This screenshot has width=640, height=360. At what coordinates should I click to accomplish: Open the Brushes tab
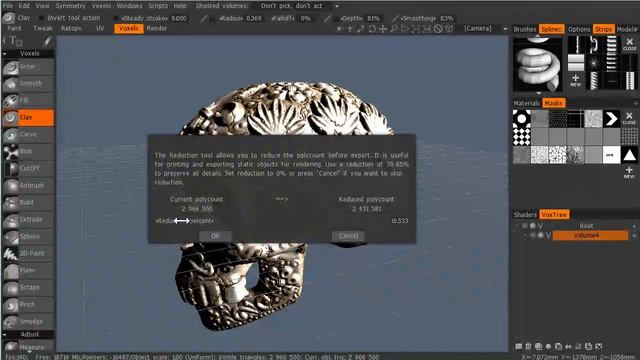click(525, 29)
